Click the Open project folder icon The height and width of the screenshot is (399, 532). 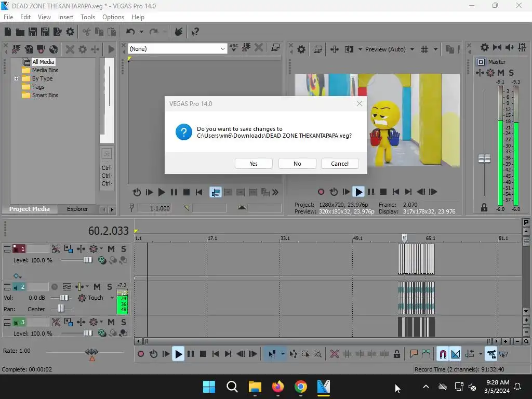(20, 32)
